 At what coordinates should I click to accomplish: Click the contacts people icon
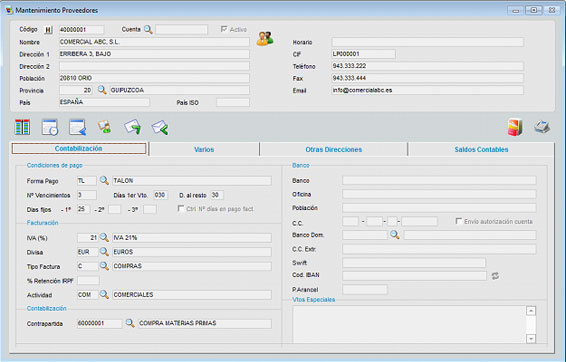[x=265, y=38]
